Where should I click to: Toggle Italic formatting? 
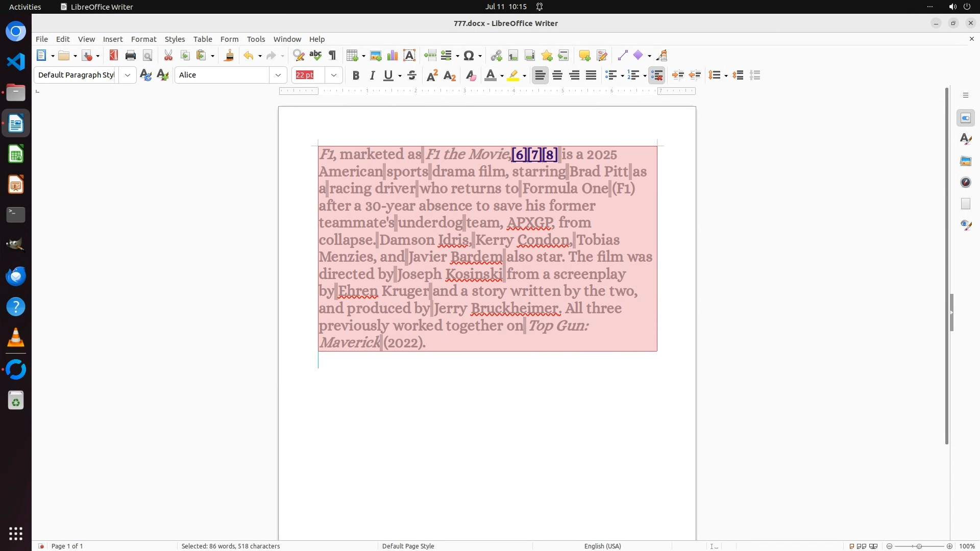point(372,76)
